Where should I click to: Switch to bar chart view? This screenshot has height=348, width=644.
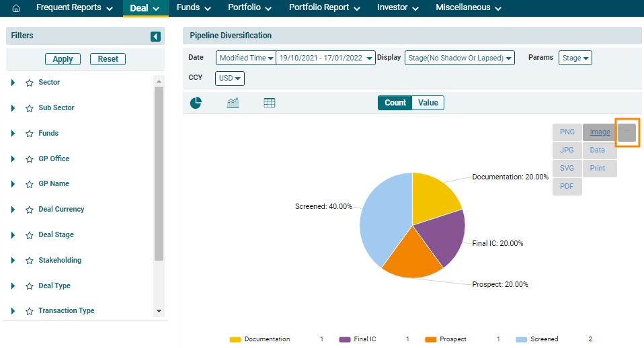(x=233, y=103)
